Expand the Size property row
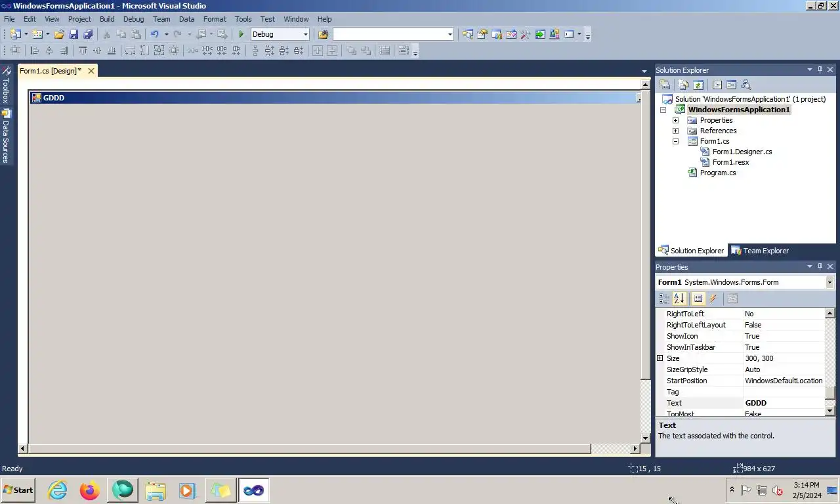Image resolution: width=840 pixels, height=504 pixels. click(660, 358)
